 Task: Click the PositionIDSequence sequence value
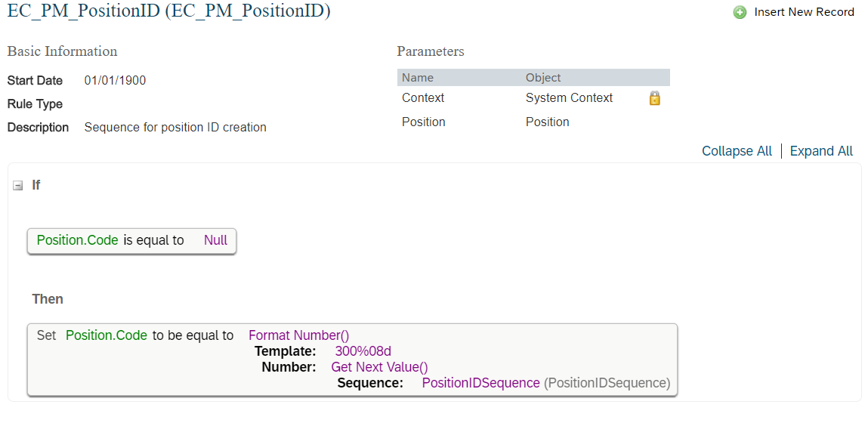tap(481, 383)
